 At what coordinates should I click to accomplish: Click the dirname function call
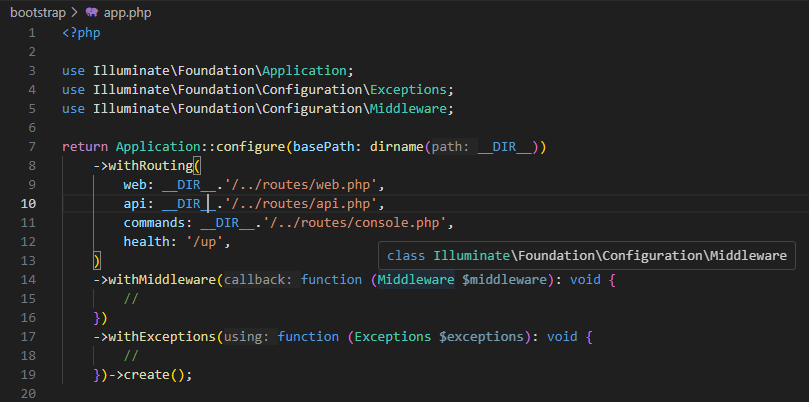397,147
